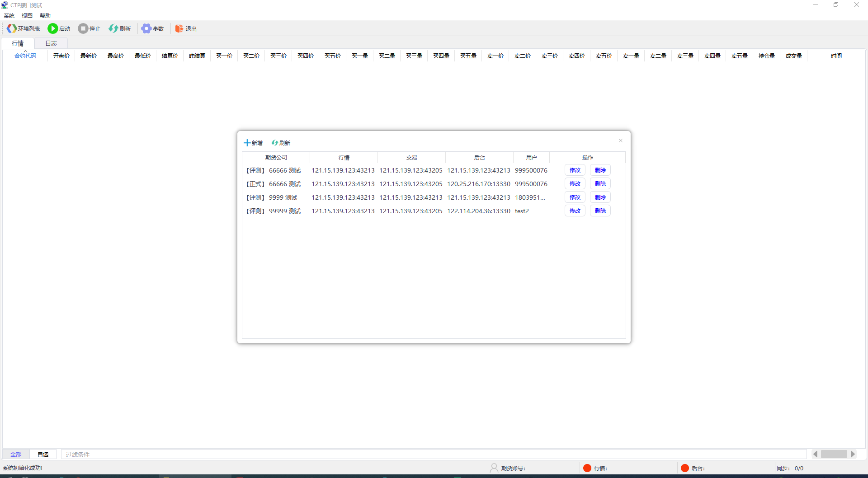Select the 【正式】66666 测试 row name
The image size is (868, 478).
pyautogui.click(x=274, y=184)
